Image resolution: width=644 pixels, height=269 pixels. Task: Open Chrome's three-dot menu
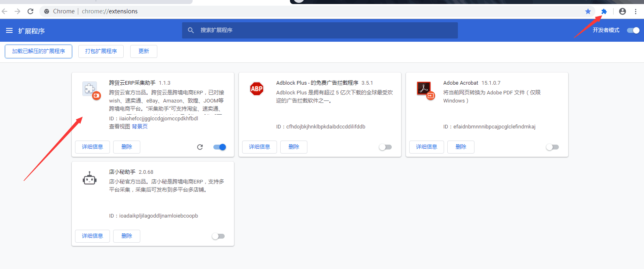click(x=636, y=11)
